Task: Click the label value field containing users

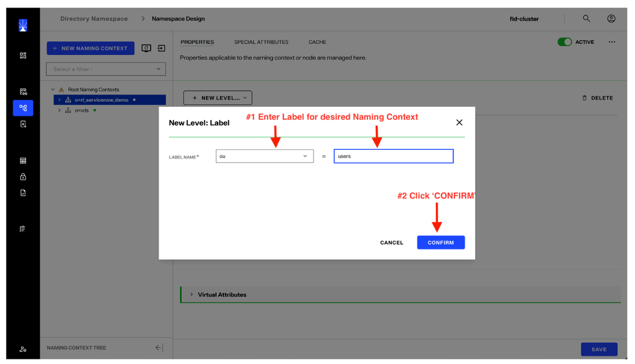Action: 393,156
